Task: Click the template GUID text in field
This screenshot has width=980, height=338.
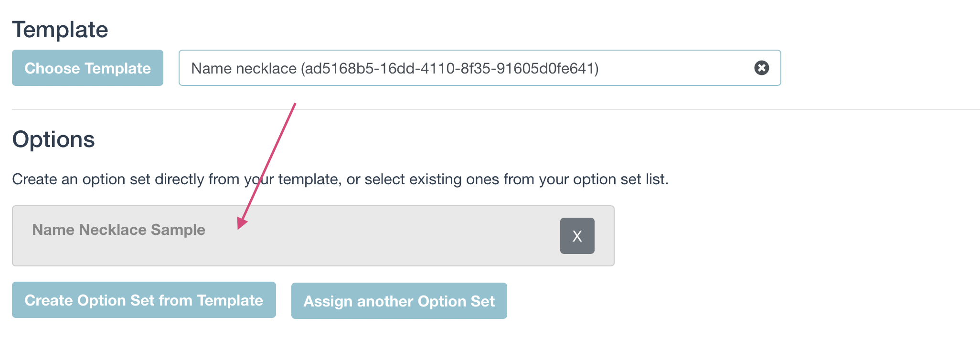Action: pyautogui.click(x=449, y=68)
